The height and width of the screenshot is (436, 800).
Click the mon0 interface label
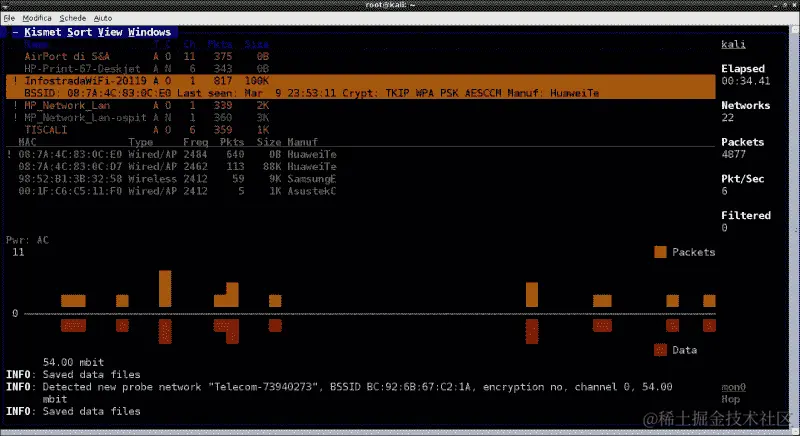[x=733, y=387]
